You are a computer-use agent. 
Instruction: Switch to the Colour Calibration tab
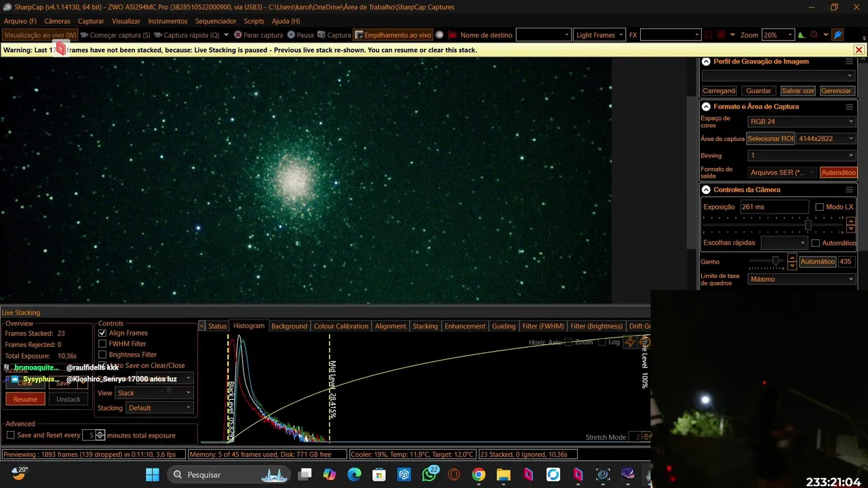pos(341,327)
